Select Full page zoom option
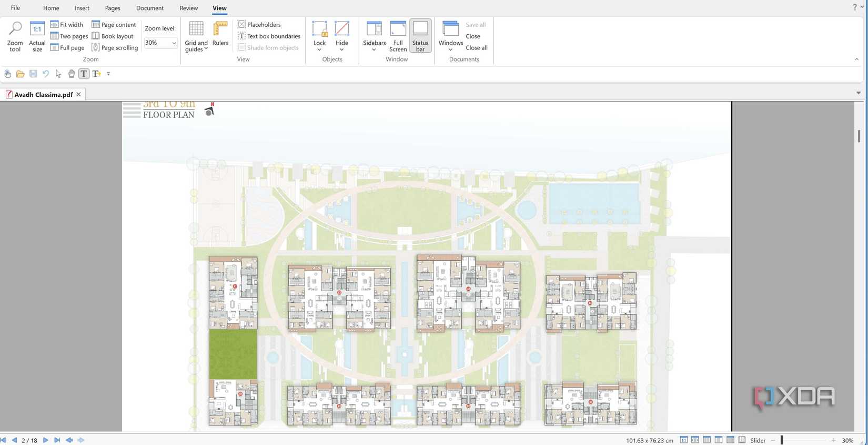Viewport: 868px width, 445px height. 67,48
